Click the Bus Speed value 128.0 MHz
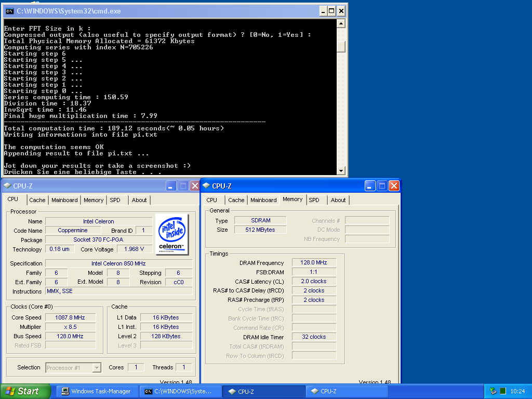 coord(70,336)
